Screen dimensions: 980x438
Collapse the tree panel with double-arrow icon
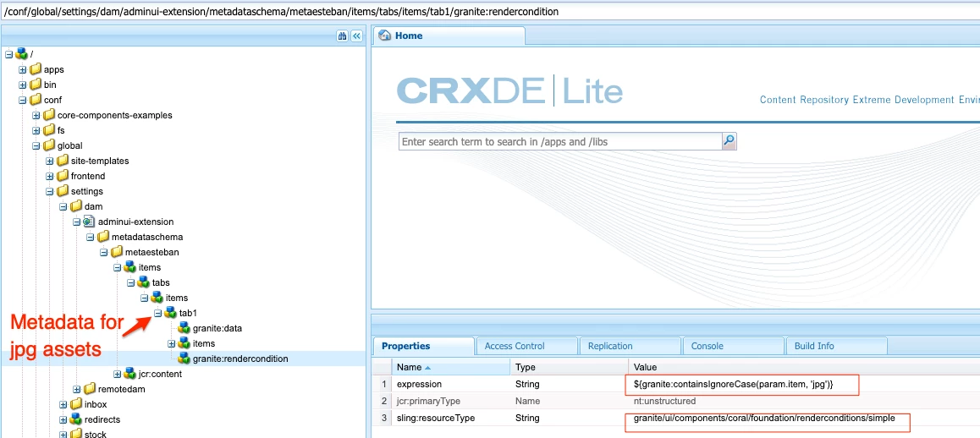[357, 36]
